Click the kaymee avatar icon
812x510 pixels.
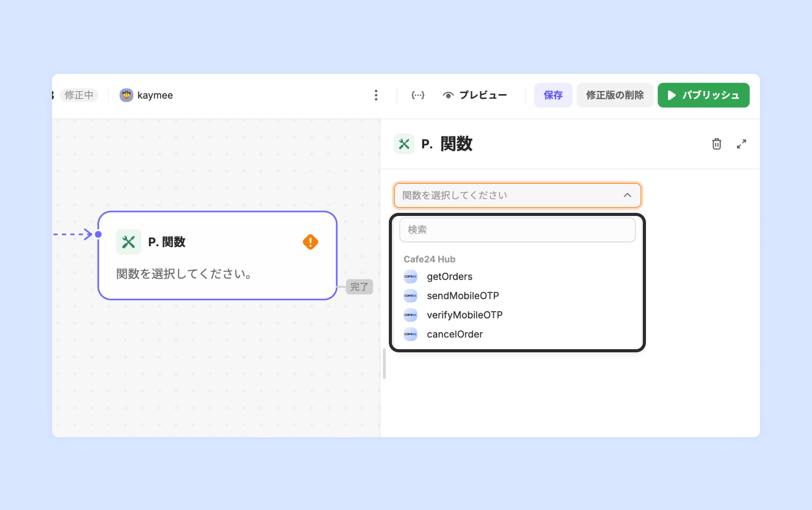[x=126, y=95]
